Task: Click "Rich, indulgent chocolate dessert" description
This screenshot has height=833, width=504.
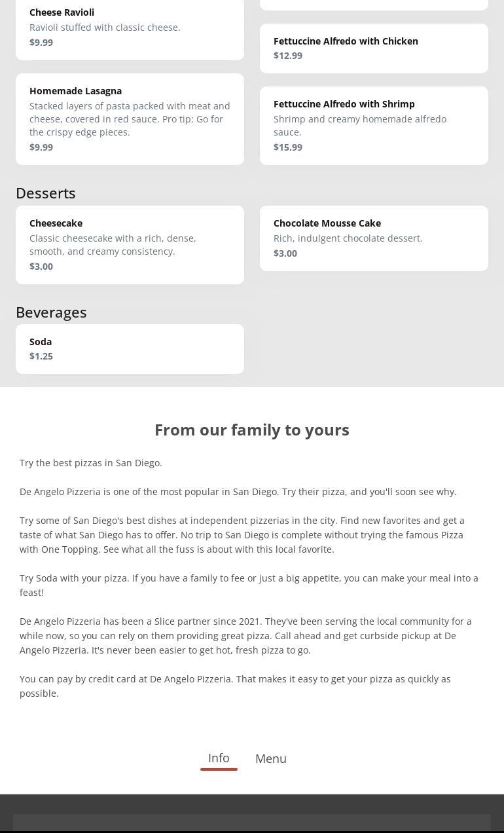Action: point(348,238)
